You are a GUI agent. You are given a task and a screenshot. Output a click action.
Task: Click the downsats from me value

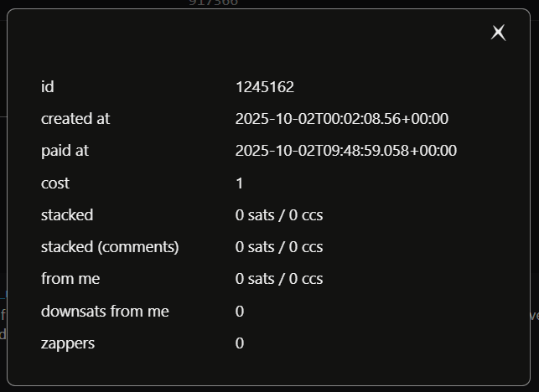click(x=240, y=312)
